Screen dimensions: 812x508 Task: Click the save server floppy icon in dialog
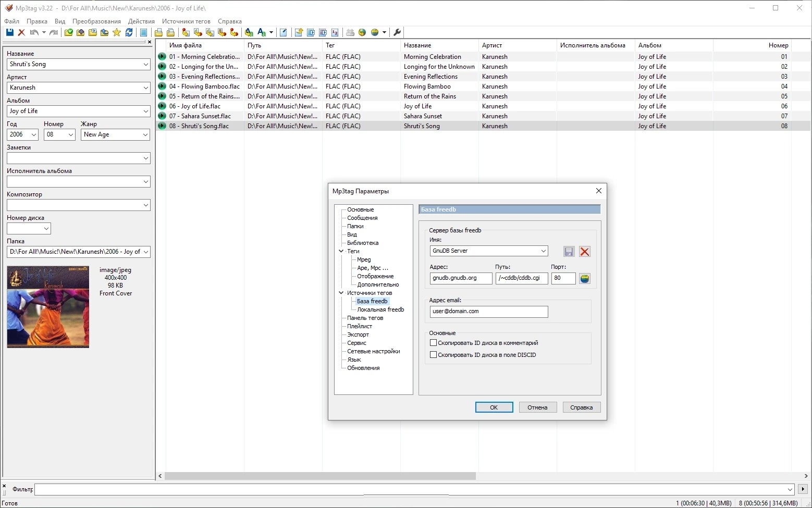click(569, 252)
